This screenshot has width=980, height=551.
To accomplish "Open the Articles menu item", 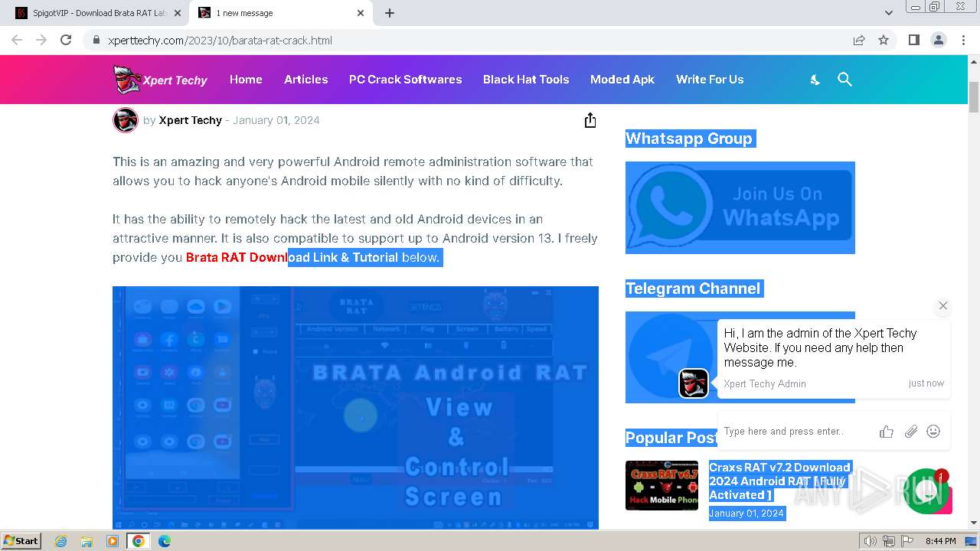I will [305, 80].
